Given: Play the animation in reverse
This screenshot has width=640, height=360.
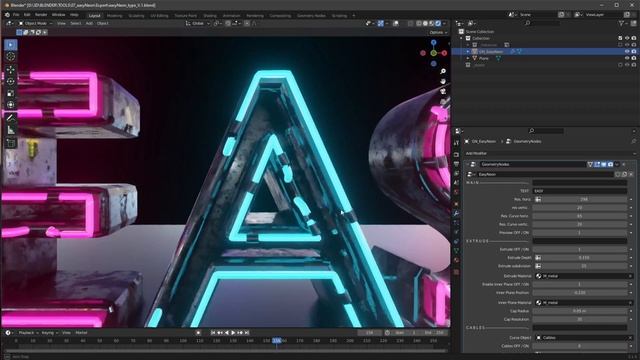Looking at the screenshot, I should pyautogui.click(x=227, y=333).
